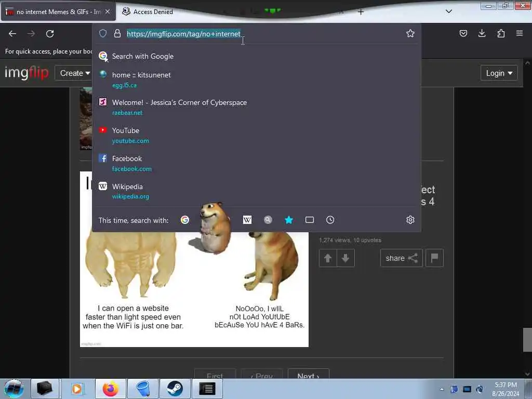Click the imgflip logo

click(x=26, y=73)
